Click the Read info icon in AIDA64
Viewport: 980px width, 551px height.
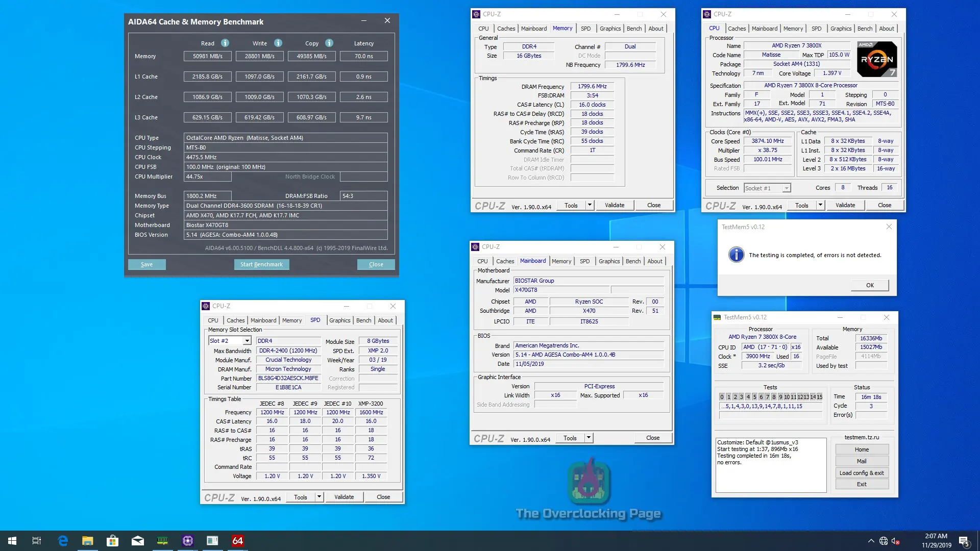(x=225, y=43)
